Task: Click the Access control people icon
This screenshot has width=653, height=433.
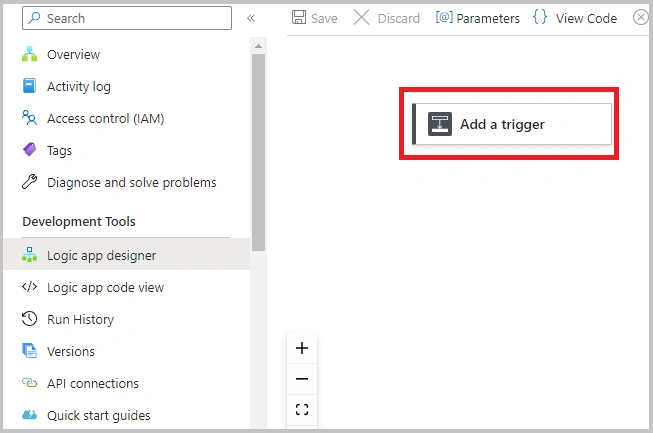Action: (30, 118)
